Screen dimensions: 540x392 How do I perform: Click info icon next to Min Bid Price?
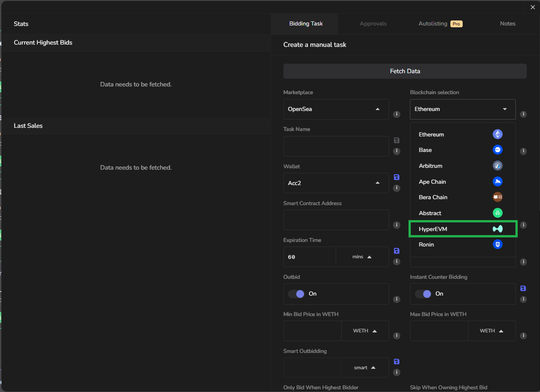tap(397, 336)
